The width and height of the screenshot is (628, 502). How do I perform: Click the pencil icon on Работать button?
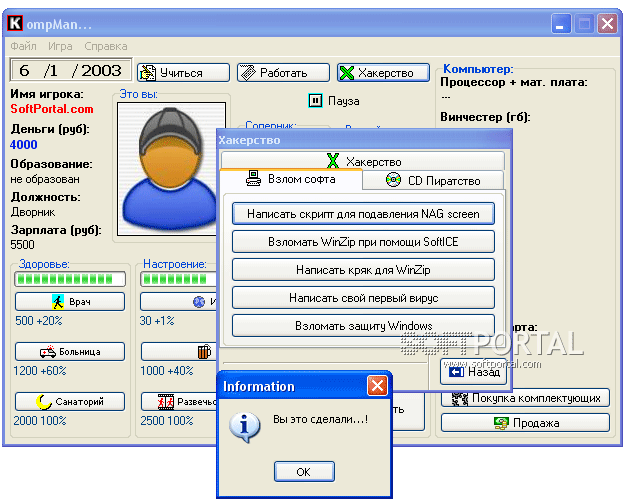pos(248,73)
